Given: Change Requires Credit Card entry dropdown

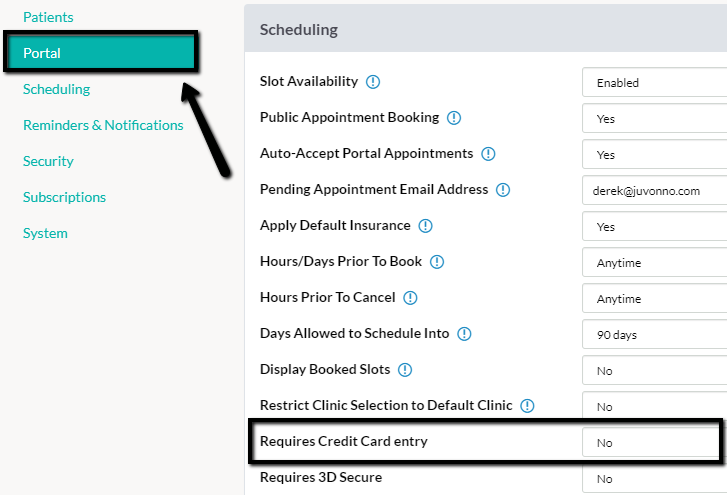Looking at the screenshot, I should [x=651, y=442].
